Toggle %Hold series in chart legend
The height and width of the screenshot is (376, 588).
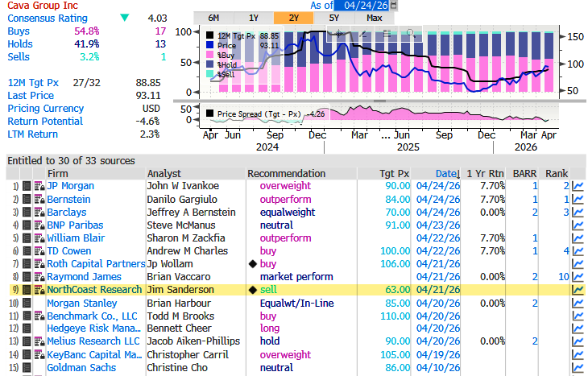227,64
